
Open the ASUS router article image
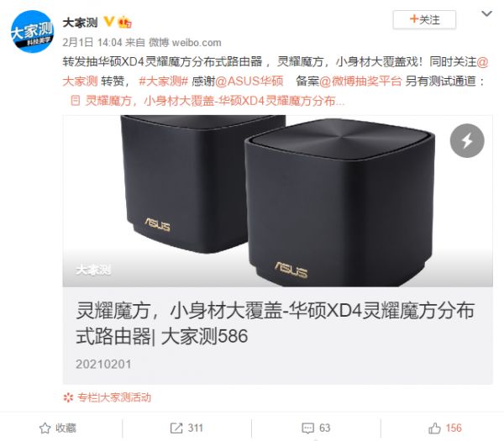[278, 201]
